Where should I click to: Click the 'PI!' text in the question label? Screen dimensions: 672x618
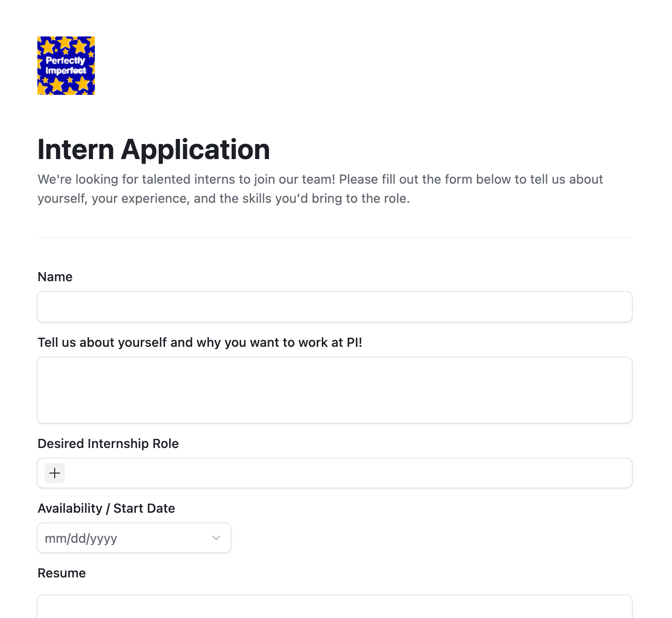[x=354, y=342]
